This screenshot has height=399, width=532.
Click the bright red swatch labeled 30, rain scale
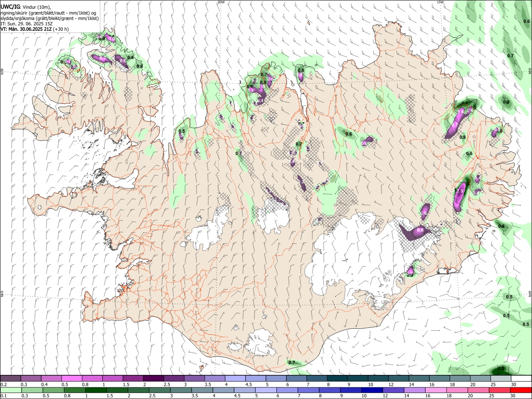520,390
